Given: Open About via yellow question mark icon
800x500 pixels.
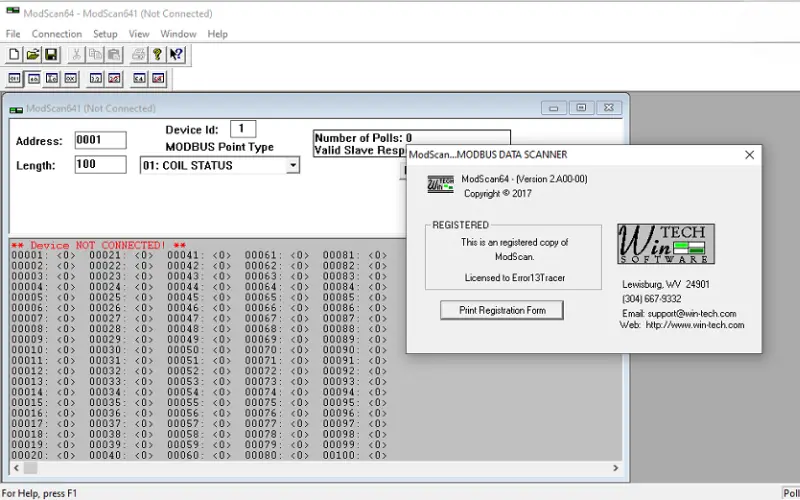Looking at the screenshot, I should (x=157, y=54).
